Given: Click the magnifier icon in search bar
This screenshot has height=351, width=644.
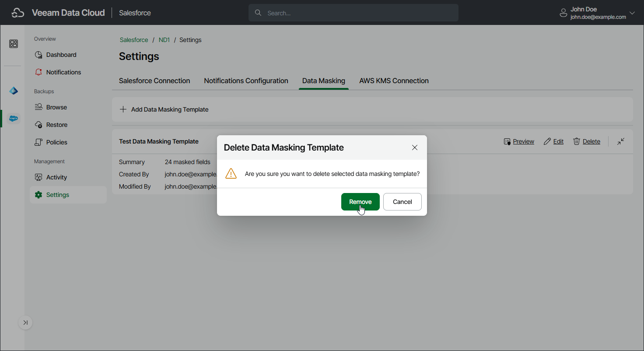Looking at the screenshot, I should pyautogui.click(x=258, y=13).
